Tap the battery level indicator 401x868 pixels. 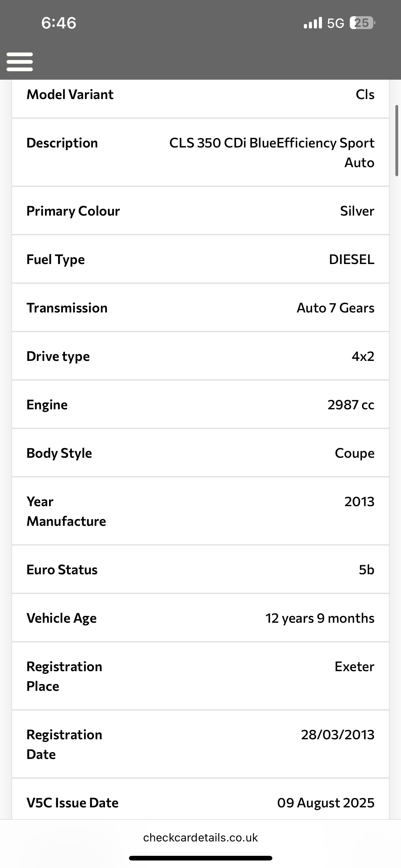(x=362, y=23)
